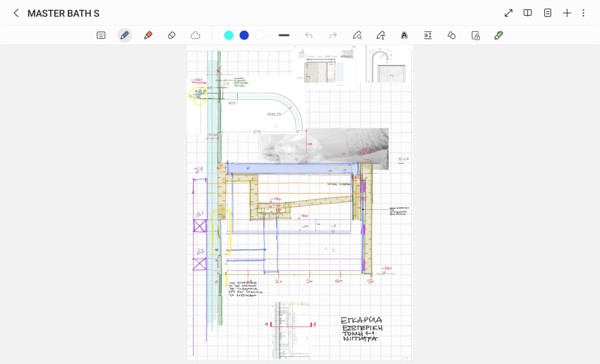Toggle book reading mode
Viewport: 600px width, 364px height.
pos(528,13)
